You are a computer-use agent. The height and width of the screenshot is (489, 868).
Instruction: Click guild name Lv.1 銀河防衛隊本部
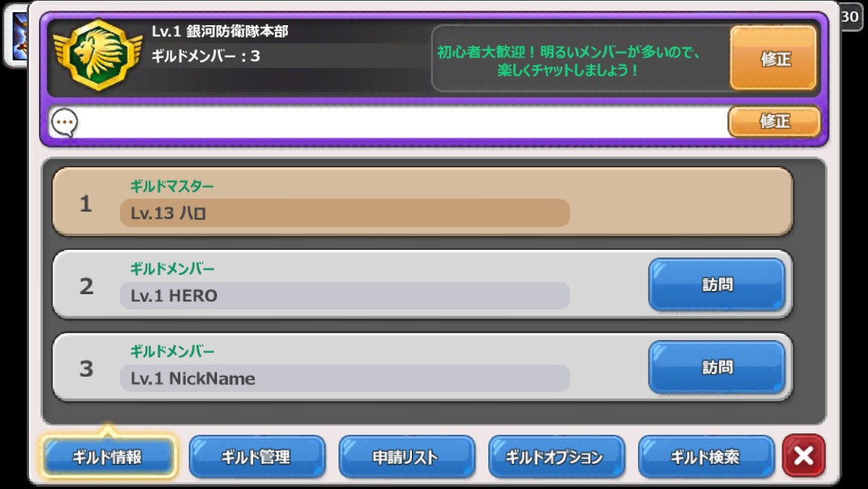[220, 31]
